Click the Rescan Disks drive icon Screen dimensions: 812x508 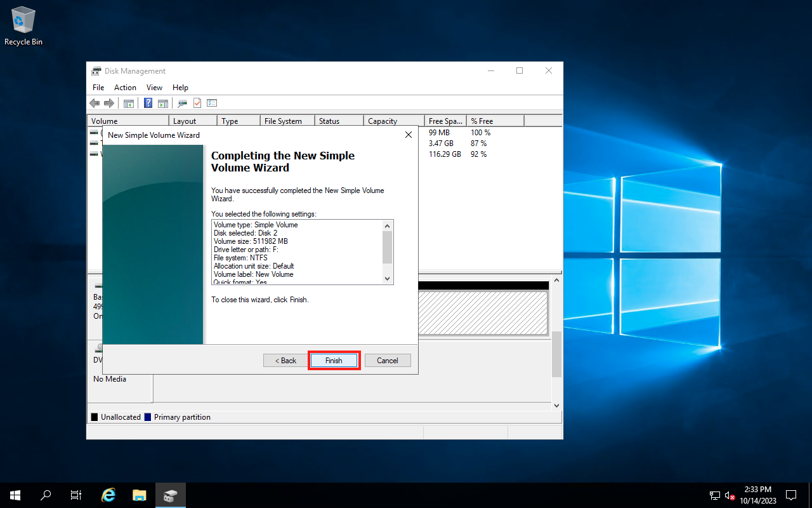(183, 103)
